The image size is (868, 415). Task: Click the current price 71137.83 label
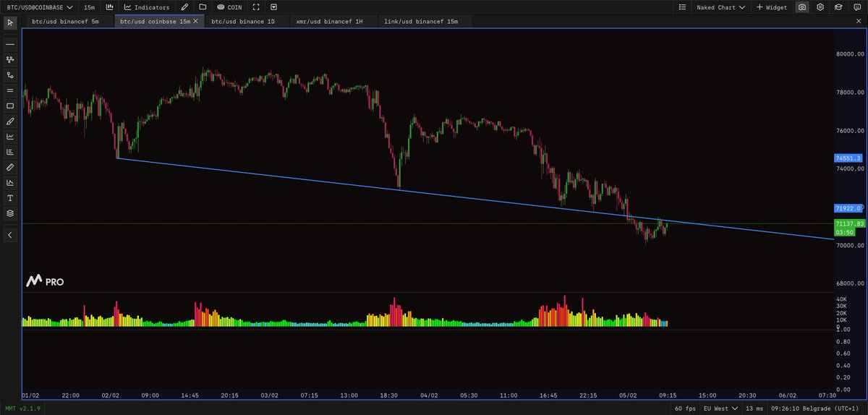(x=849, y=224)
